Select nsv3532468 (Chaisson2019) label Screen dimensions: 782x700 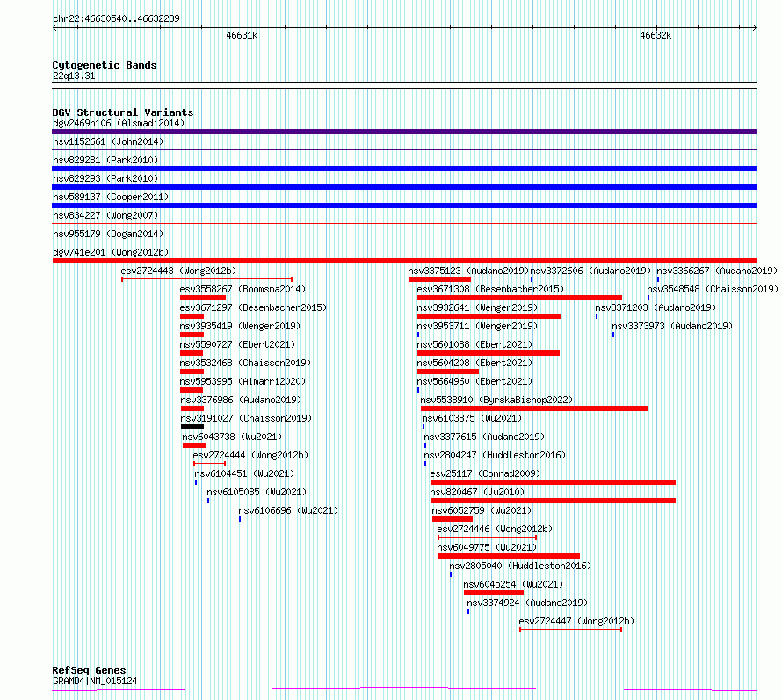point(245,363)
